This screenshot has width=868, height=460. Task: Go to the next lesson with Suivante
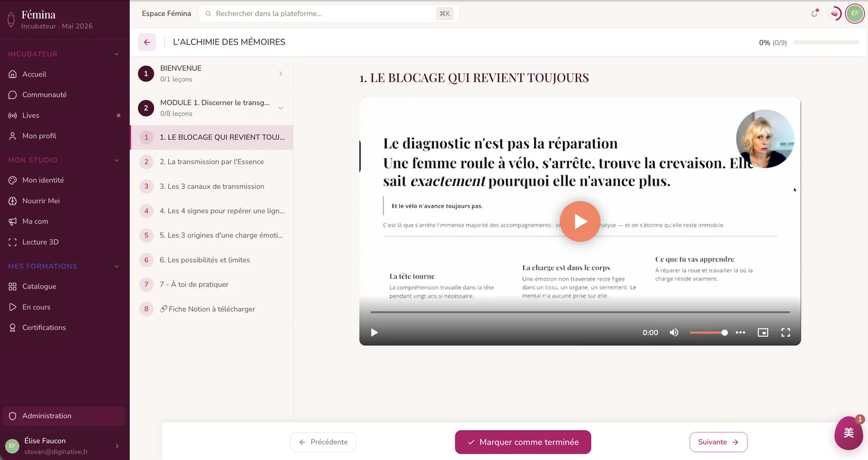tap(718, 442)
